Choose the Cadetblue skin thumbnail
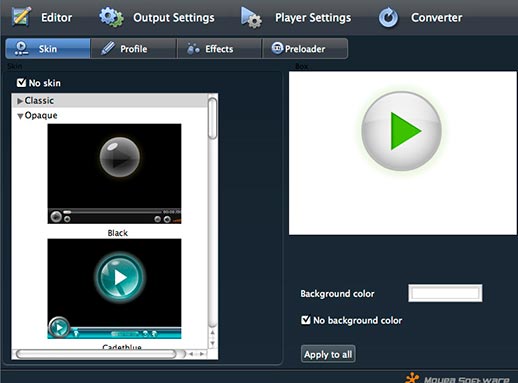Viewport: 518px width, 383px height. tap(114, 289)
